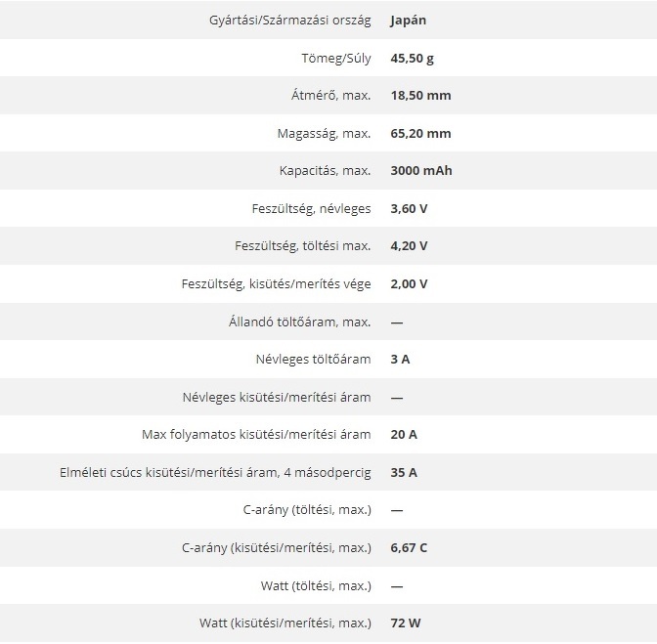The height and width of the screenshot is (644, 657).
Task: Click the "Kapacitás, max." label
Action: point(325,170)
